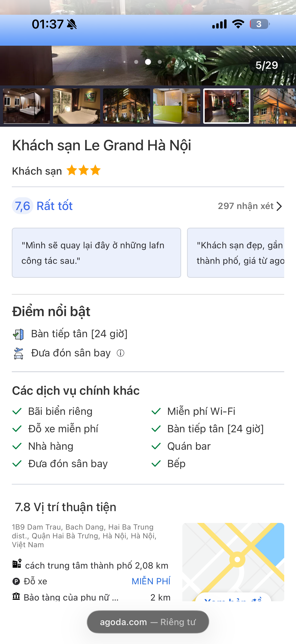The image size is (296, 644).
Task: Tap the MIỄN PHÍ parking link
Action: coord(151,582)
